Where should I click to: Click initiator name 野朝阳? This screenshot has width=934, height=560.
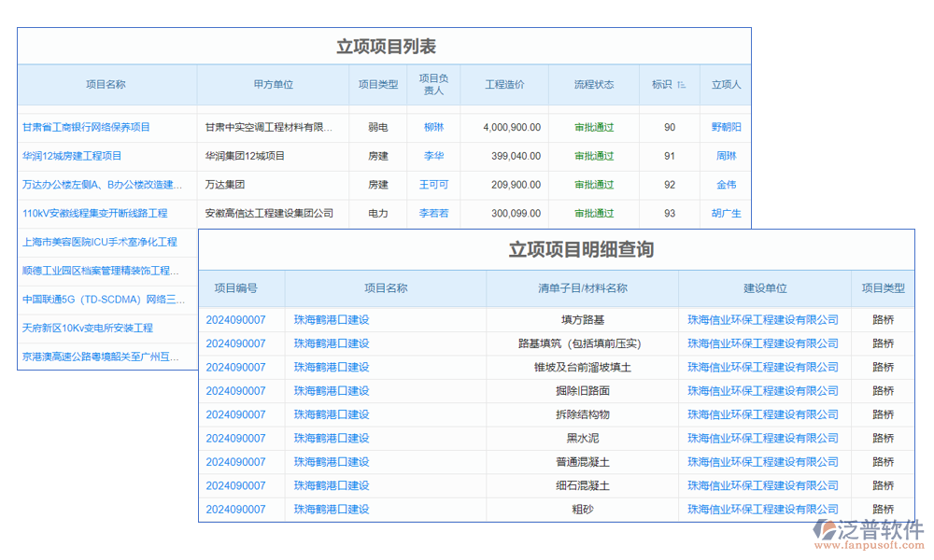click(726, 127)
